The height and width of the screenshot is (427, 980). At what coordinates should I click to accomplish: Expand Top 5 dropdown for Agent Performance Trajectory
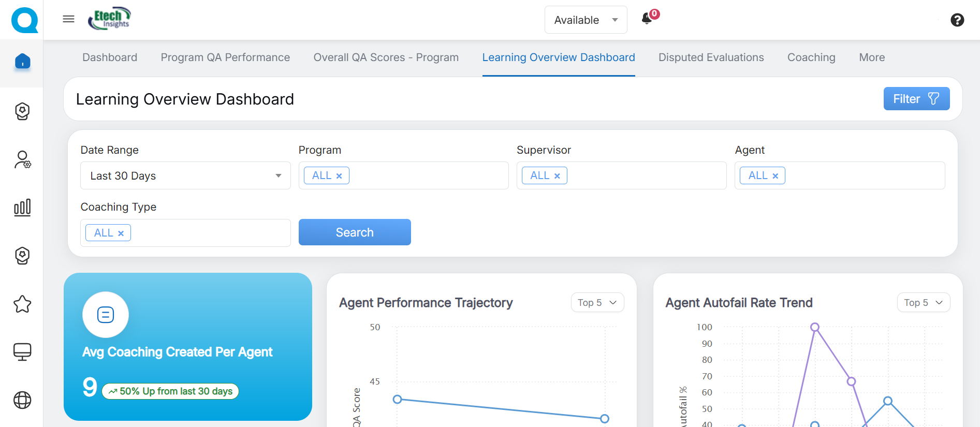click(x=597, y=303)
